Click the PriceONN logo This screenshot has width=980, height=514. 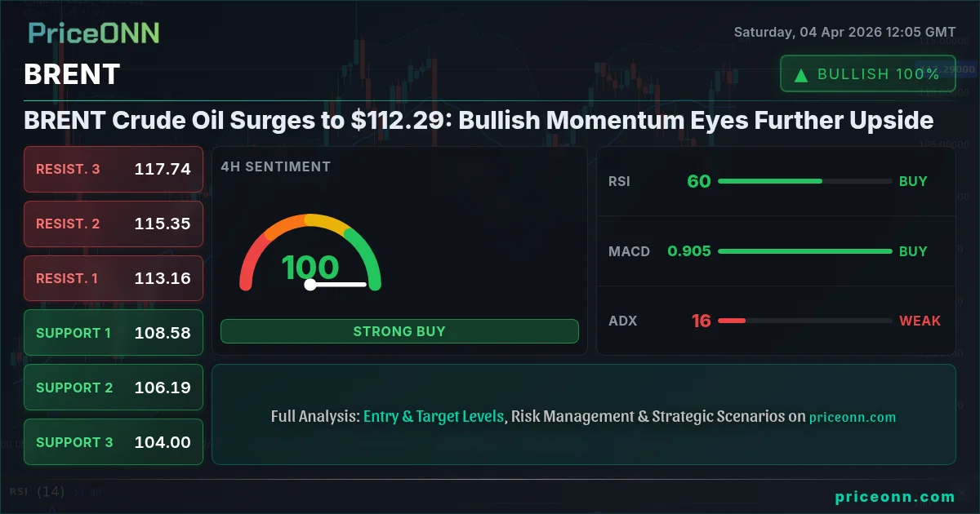click(94, 33)
